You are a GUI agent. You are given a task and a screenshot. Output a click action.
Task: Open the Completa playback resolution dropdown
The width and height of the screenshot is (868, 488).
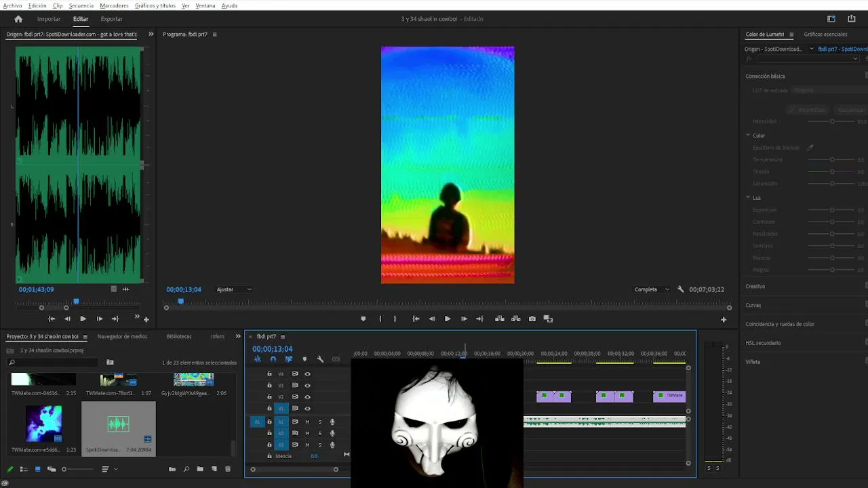click(x=652, y=289)
